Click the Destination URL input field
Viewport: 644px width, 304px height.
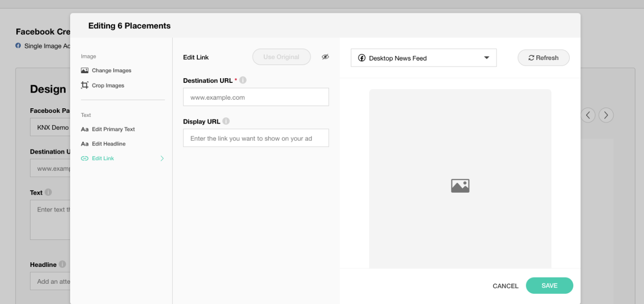256,97
